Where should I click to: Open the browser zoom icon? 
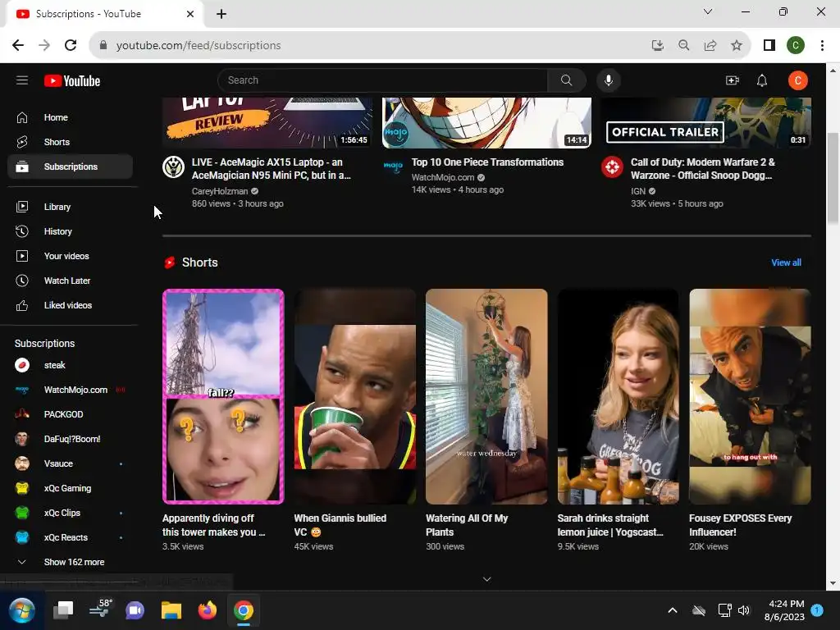click(683, 46)
